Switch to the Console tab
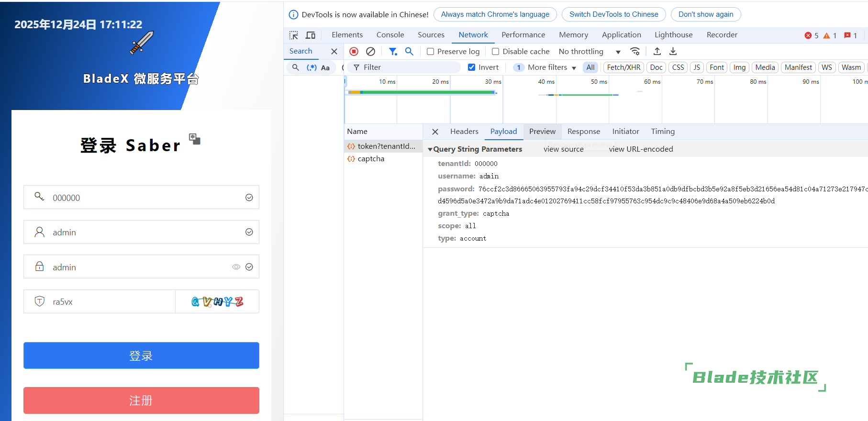Viewport: 868px width, 421px height. [x=390, y=35]
